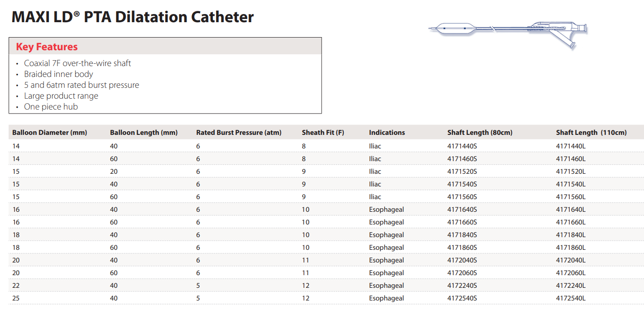
Task: Select product code 4172040S
Action: pos(462,260)
